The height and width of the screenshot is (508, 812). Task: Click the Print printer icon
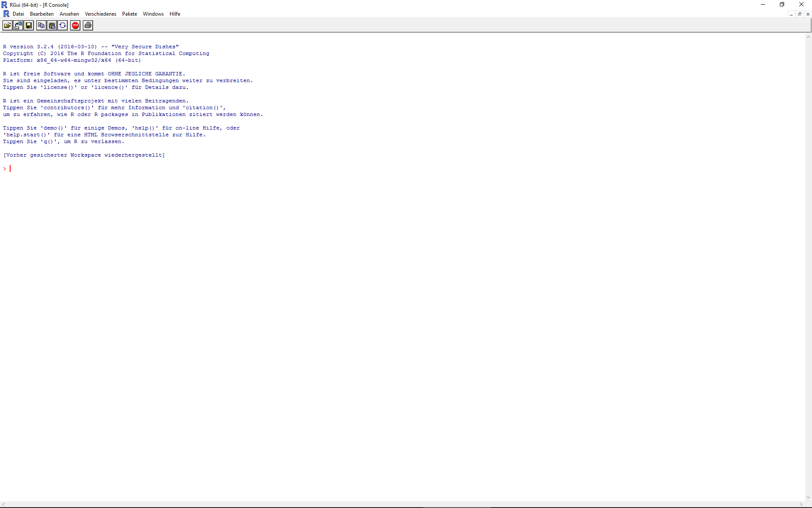point(88,25)
